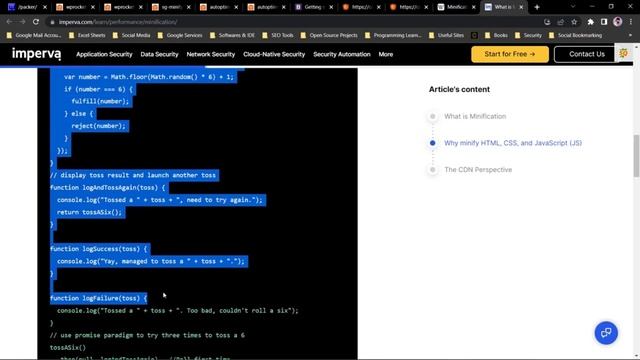Bookmark this page with the star icon
This screenshot has width=640, height=360.
pos(574,22)
